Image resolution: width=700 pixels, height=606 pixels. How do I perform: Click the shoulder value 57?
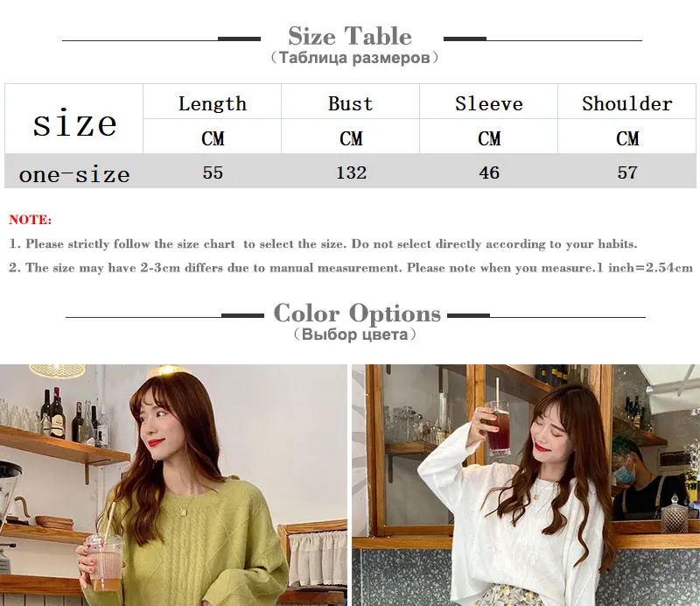(x=627, y=173)
